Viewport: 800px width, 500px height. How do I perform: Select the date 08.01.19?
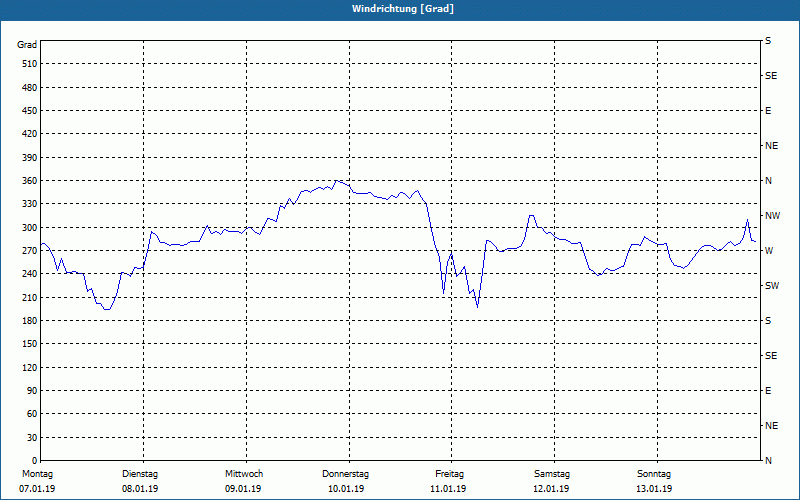[140, 489]
